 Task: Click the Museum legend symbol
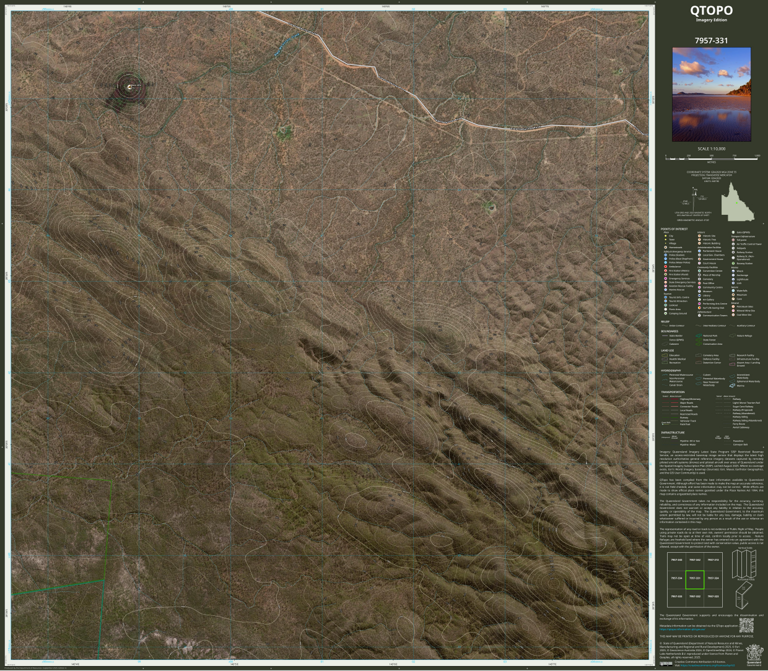coord(699,291)
